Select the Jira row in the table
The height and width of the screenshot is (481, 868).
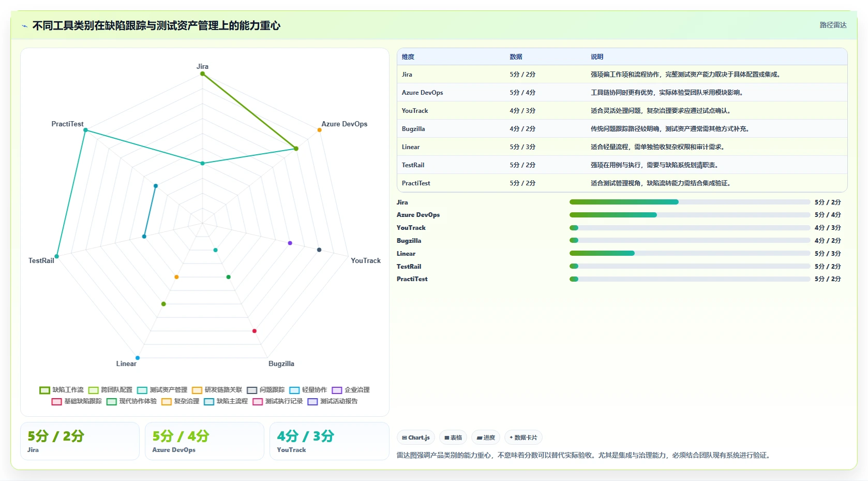tap(622, 75)
